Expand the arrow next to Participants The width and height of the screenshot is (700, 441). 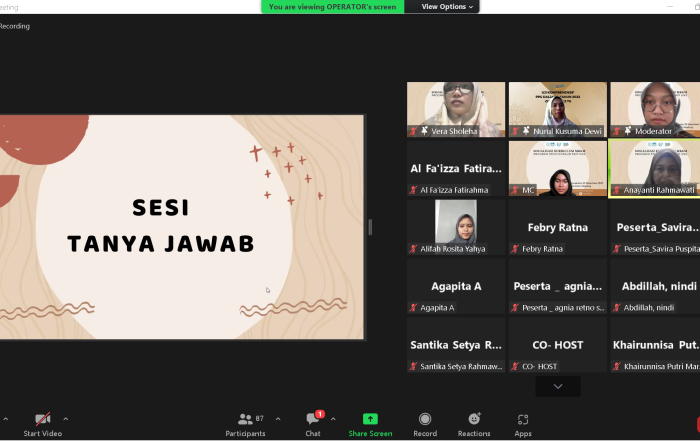pos(278,419)
